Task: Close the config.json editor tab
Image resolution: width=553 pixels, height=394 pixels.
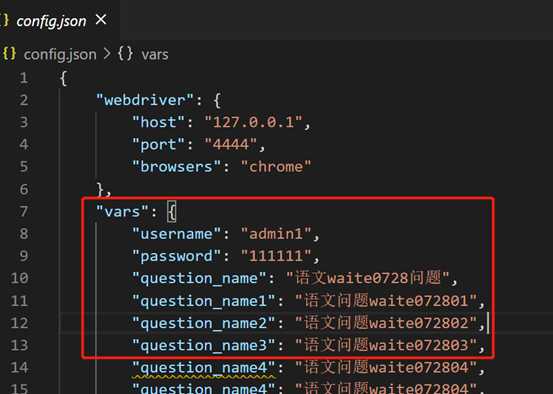Action: click(101, 19)
